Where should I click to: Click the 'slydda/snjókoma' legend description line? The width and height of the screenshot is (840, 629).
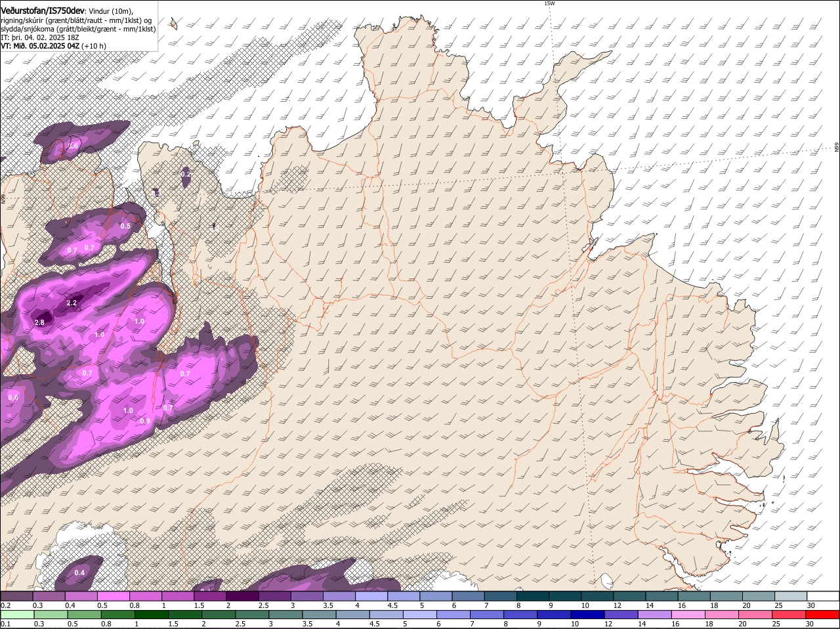[x=78, y=29]
